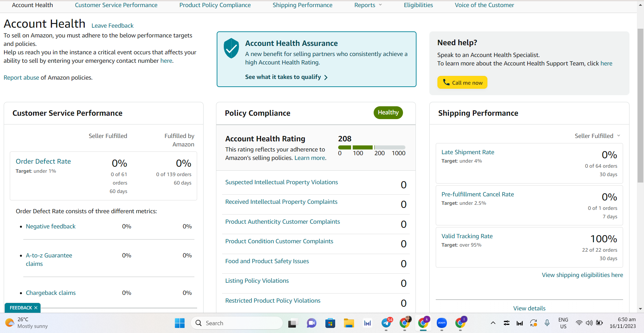Open Valid Tracking Rate details
Screen dimensions: 644x333
pos(467,236)
